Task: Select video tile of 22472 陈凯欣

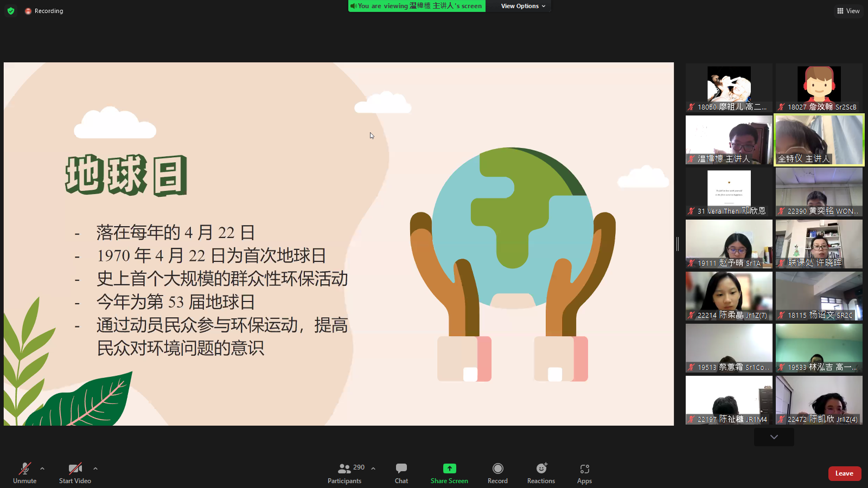Action: tap(819, 400)
